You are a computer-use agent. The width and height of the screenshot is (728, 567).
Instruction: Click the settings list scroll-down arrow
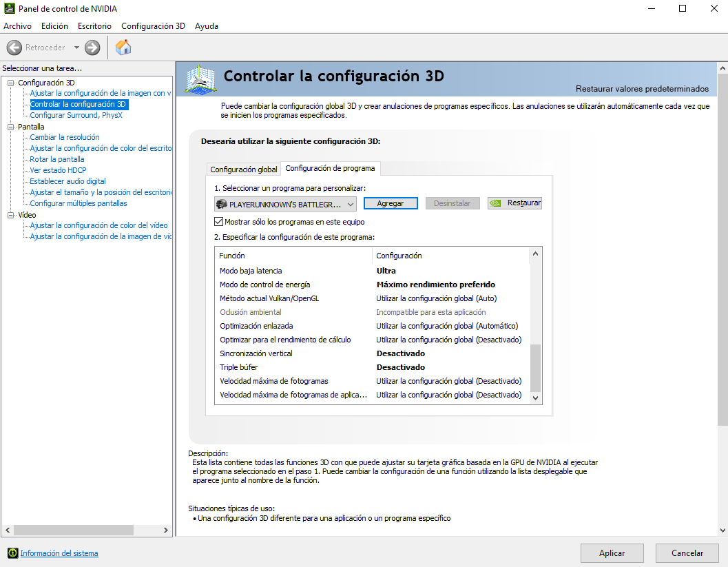535,398
